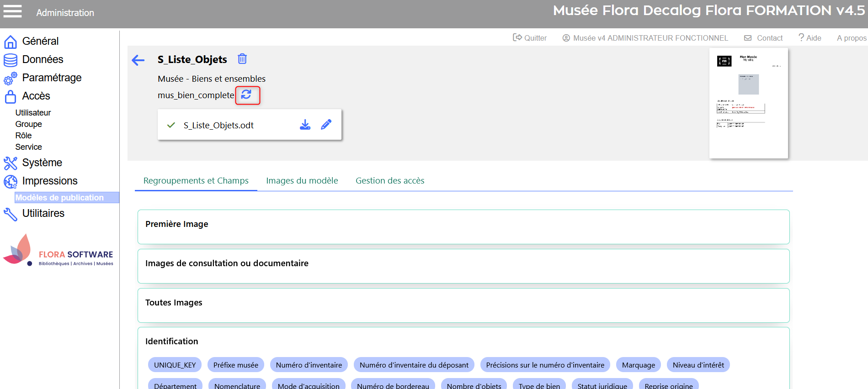Viewport: 868px width, 389px height.
Task: Expand the Utilitaires section
Action: (43, 213)
